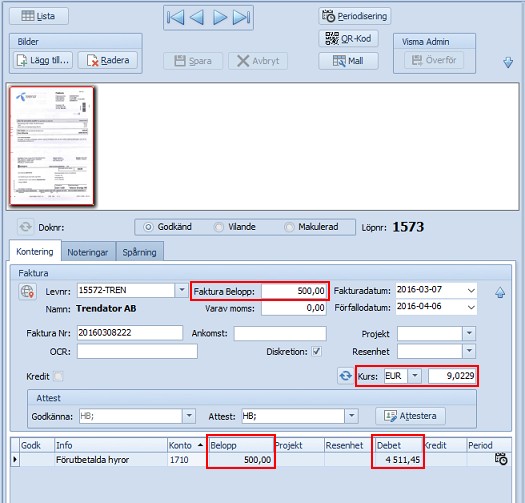Click the QR-Kod button
The height and width of the screenshot is (503, 525).
pos(348,39)
